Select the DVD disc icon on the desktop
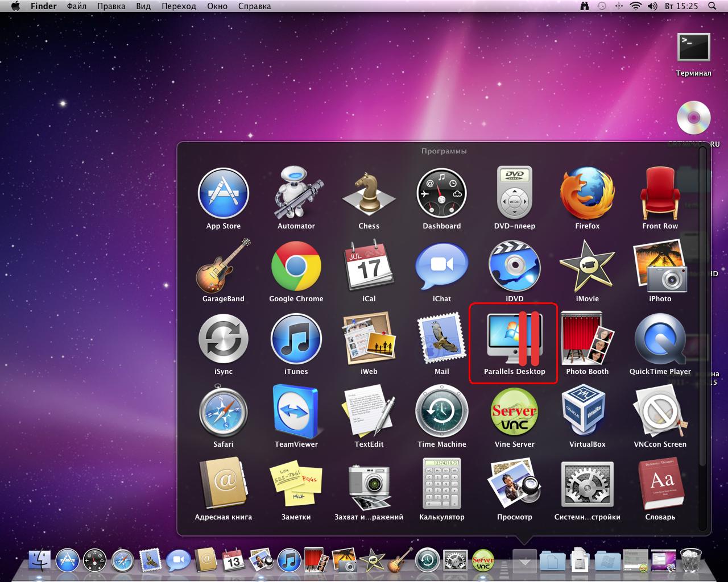Image resolution: width=728 pixels, height=582 pixels. [x=694, y=118]
